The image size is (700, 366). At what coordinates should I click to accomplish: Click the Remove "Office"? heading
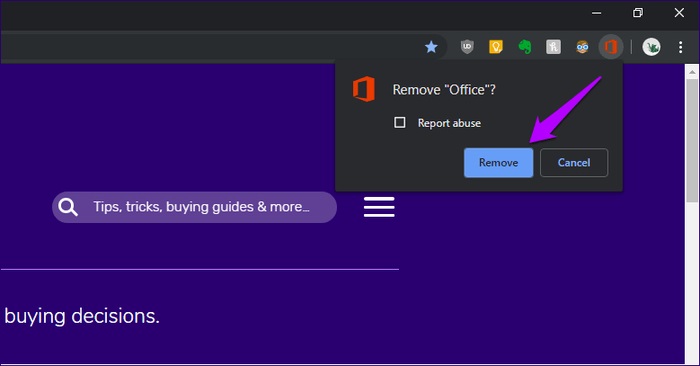(444, 90)
